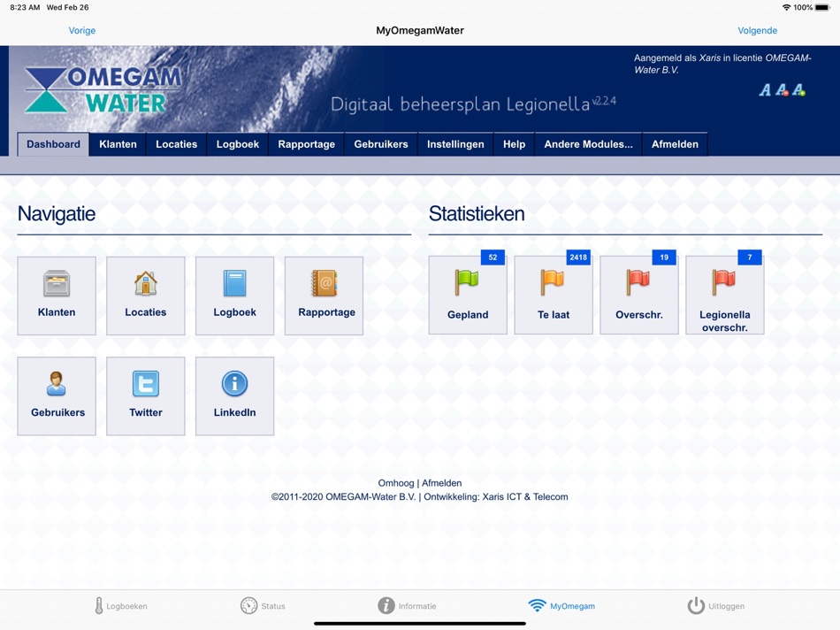
Task: Click the 19 badge on Overschr.
Action: (664, 257)
